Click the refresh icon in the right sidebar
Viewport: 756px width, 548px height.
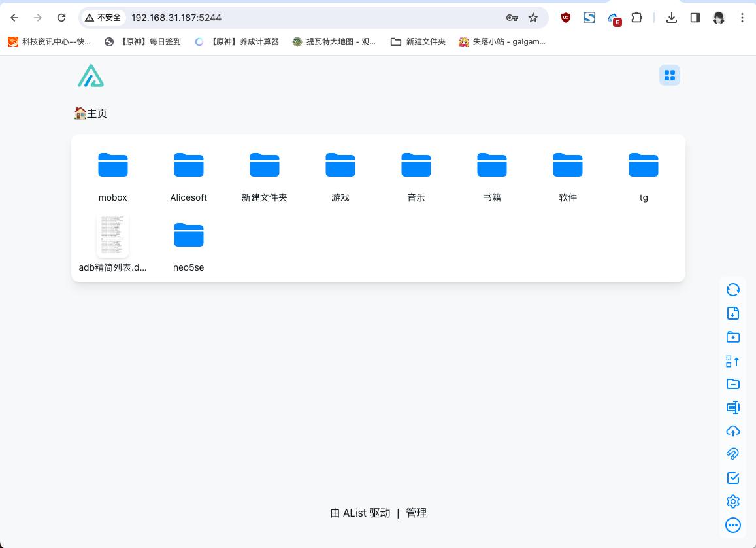coord(733,290)
